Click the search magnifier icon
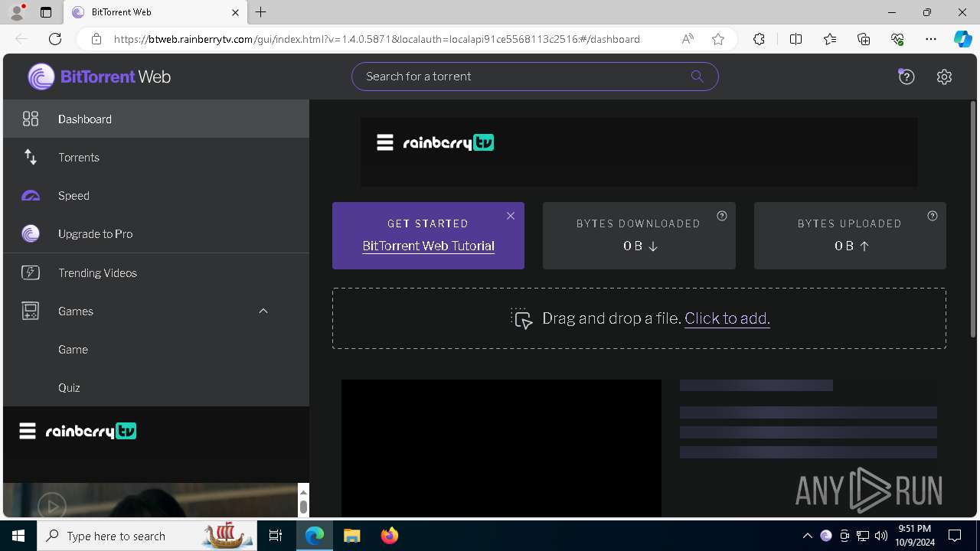Image resolution: width=980 pixels, height=551 pixels. [697, 76]
